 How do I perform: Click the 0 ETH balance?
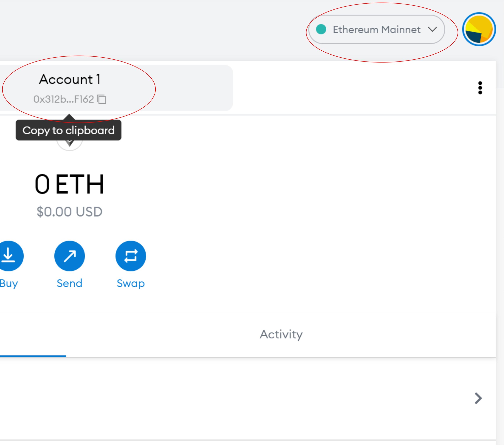tap(70, 184)
